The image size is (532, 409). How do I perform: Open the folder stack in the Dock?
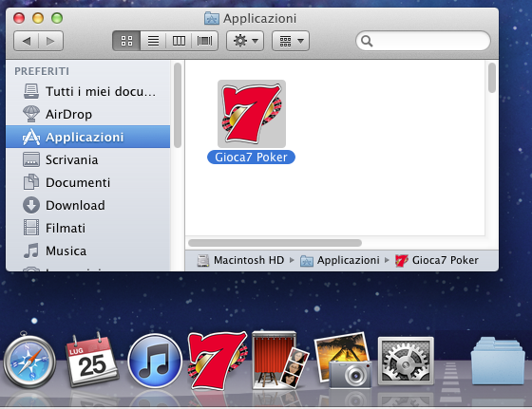pos(498,362)
